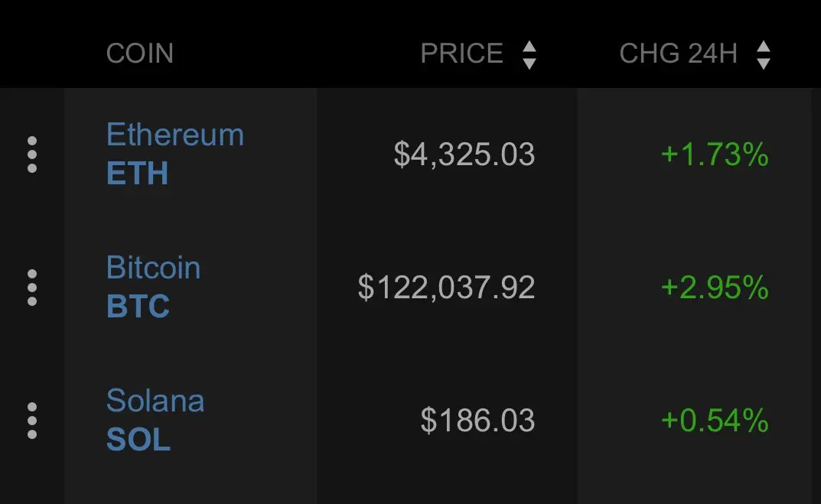Screen dimensions: 821x504
Task: Open the three-dot menu for Bitcoin
Action: click(x=32, y=288)
